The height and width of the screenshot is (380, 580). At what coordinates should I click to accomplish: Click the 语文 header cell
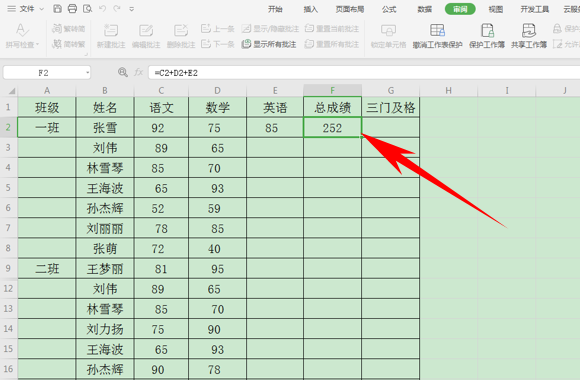point(161,107)
